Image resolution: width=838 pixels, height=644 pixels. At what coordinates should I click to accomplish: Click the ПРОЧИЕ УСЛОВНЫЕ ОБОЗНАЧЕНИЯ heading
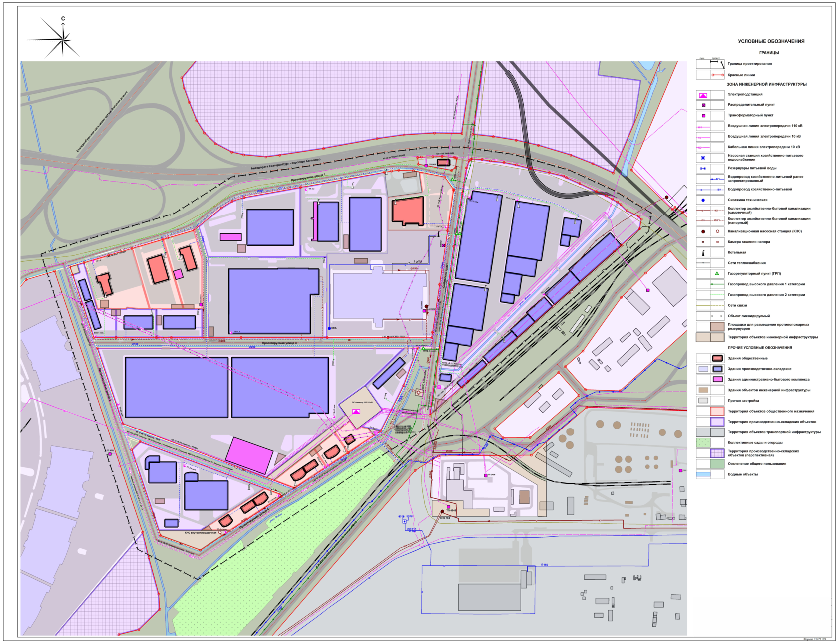click(x=760, y=348)
